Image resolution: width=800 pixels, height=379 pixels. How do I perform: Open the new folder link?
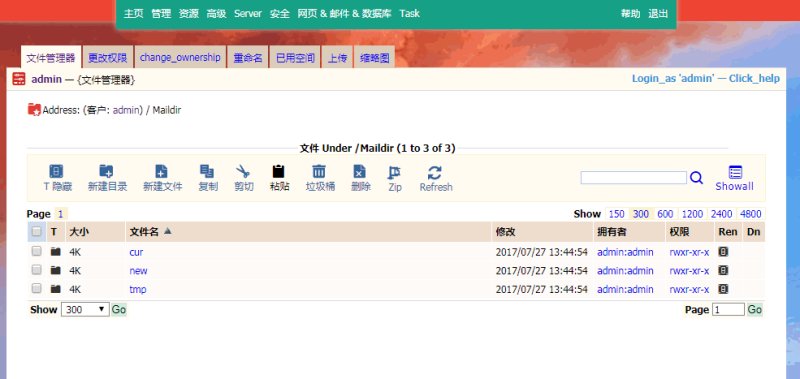tap(138, 270)
